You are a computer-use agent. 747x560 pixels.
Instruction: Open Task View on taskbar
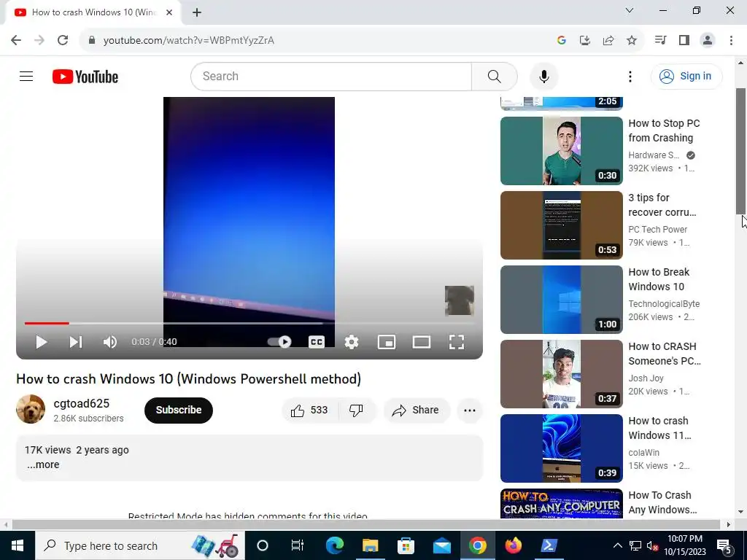point(298,545)
